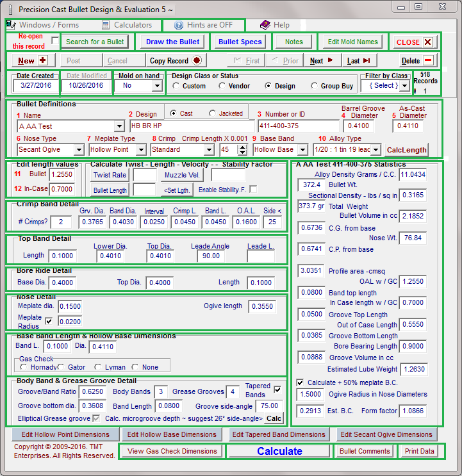The width and height of the screenshot is (462, 476).
Task: Open the Base Band dropdown
Action: [302, 150]
